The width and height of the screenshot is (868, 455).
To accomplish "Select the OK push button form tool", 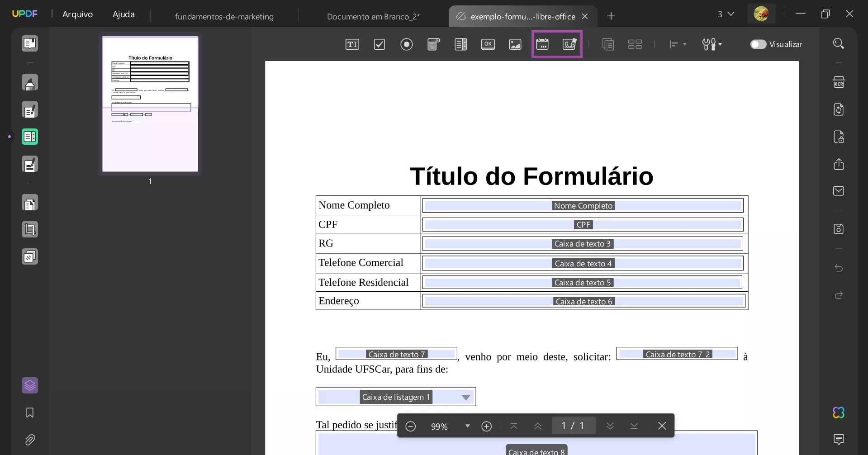I will click(x=488, y=44).
